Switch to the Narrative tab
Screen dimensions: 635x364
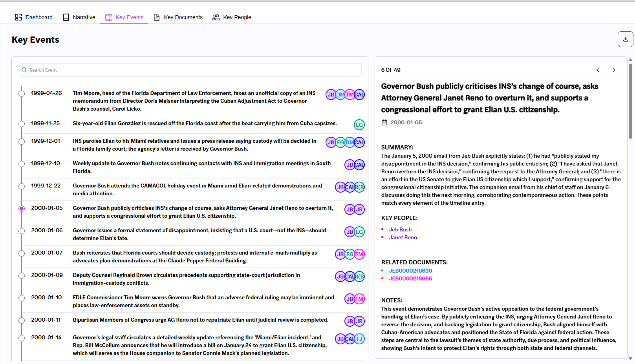pyautogui.click(x=79, y=17)
